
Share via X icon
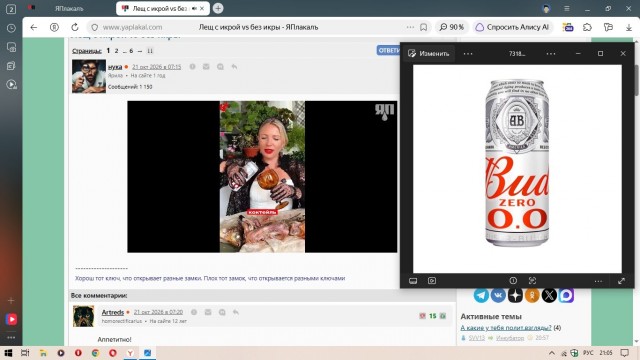549,295
